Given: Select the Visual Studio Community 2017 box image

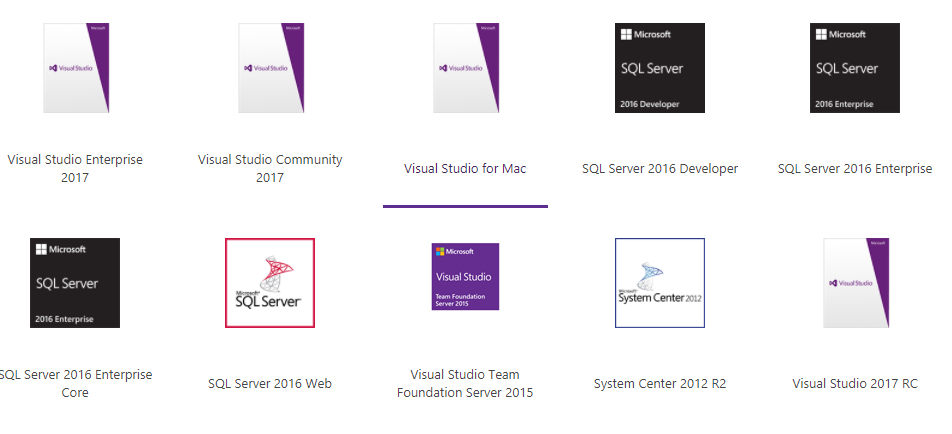Looking at the screenshot, I should (270, 68).
